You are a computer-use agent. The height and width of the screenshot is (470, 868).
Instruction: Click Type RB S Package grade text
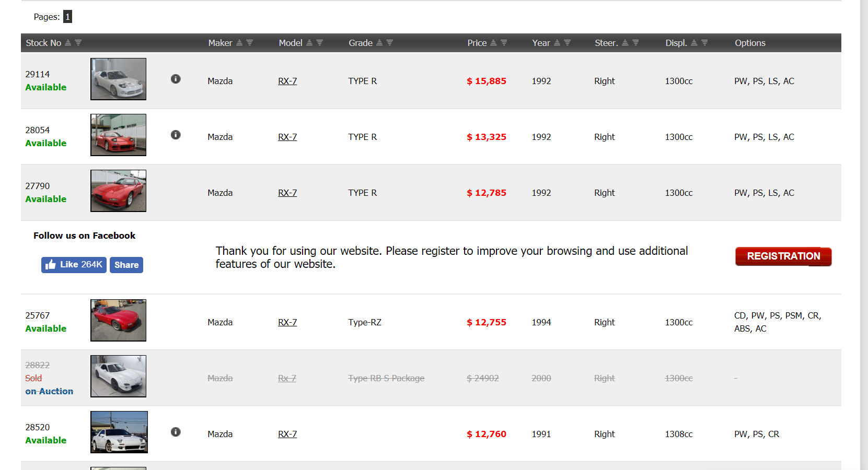386,378
